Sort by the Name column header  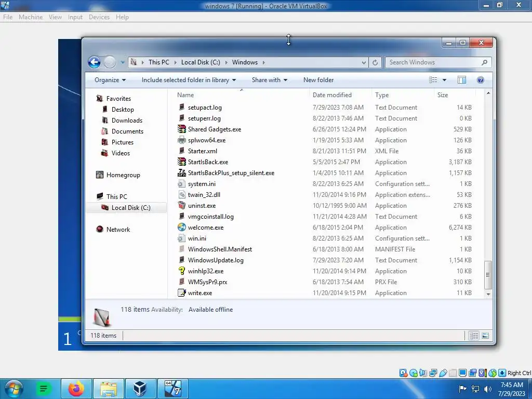pyautogui.click(x=185, y=95)
